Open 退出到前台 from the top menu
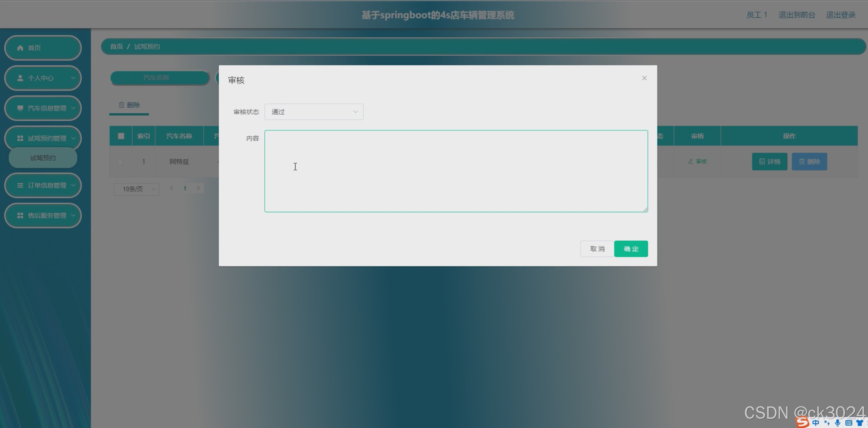The width and height of the screenshot is (868, 428). click(x=796, y=15)
